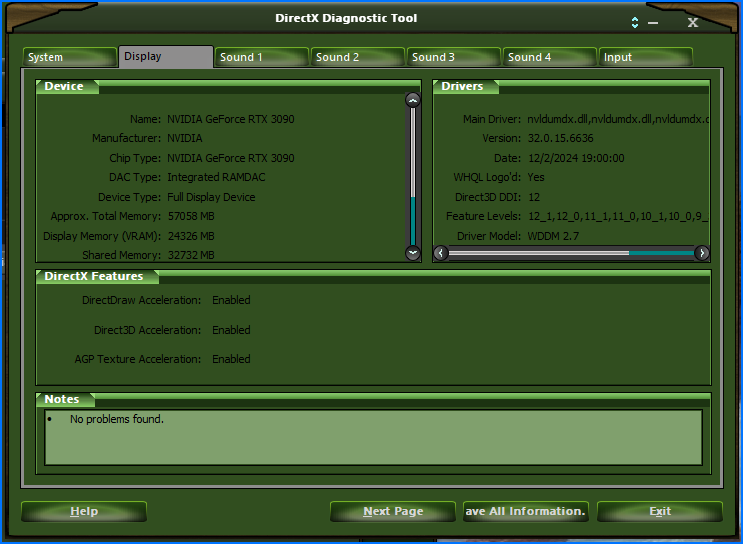Open the Sound 2 tab
The height and width of the screenshot is (544, 743).
click(x=358, y=57)
